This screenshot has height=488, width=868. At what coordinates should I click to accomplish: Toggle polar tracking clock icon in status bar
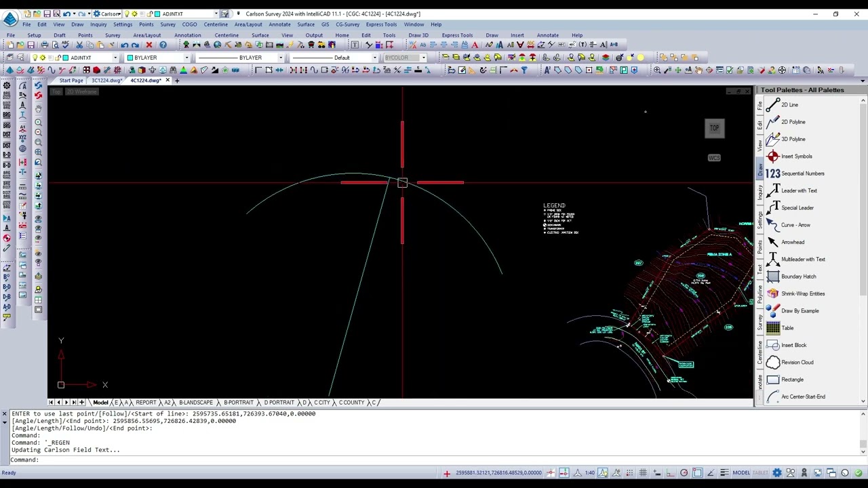[684, 472]
